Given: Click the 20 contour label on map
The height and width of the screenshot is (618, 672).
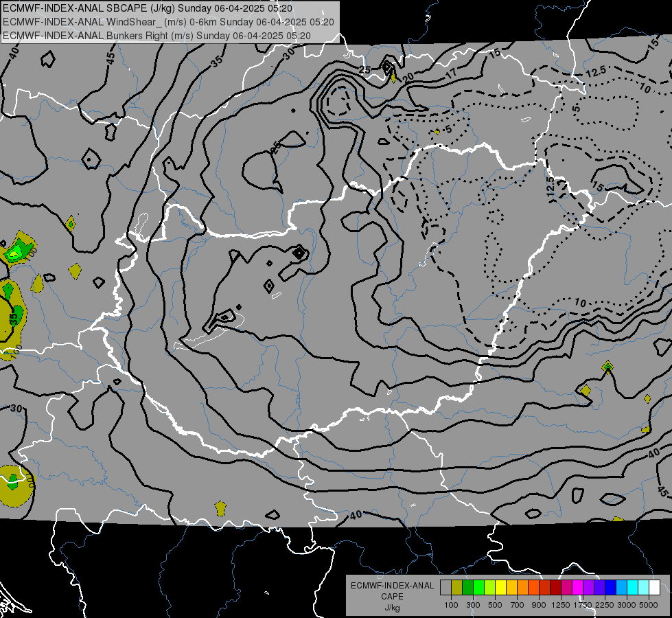Looking at the screenshot, I should (x=408, y=78).
